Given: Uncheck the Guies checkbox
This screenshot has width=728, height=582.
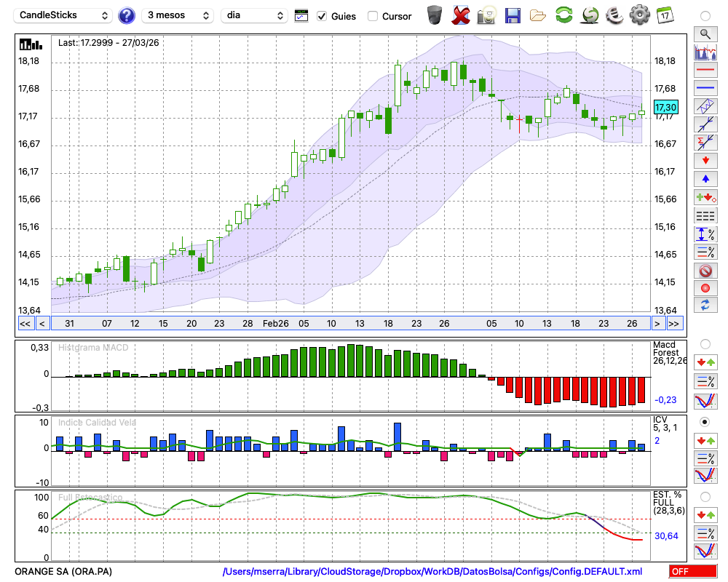Looking at the screenshot, I should click(x=322, y=16).
